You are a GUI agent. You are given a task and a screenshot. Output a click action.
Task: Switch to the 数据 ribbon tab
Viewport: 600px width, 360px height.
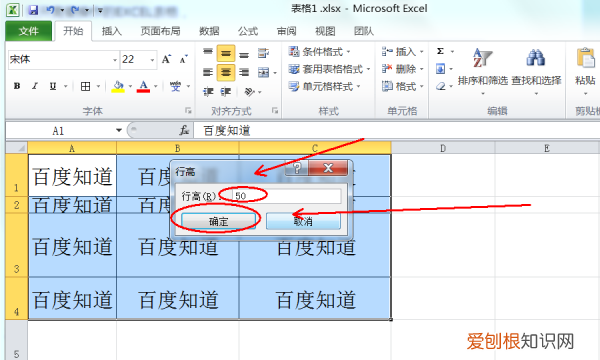click(209, 31)
